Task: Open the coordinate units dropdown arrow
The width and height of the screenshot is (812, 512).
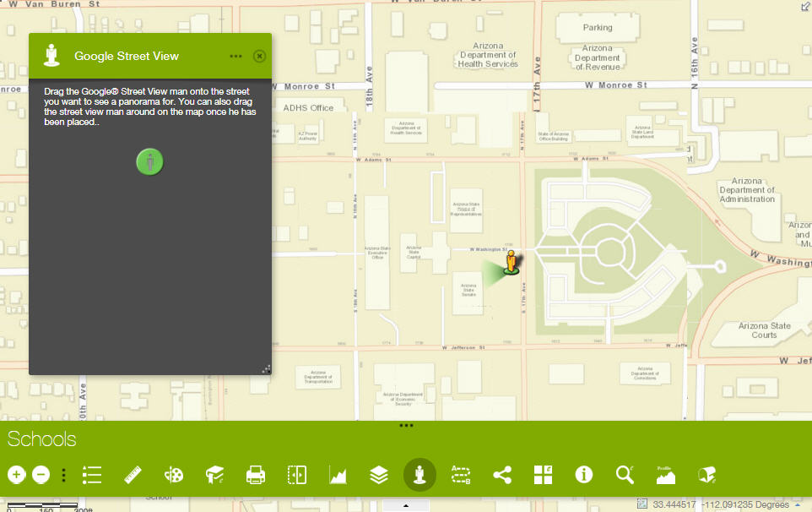Action: [798, 504]
